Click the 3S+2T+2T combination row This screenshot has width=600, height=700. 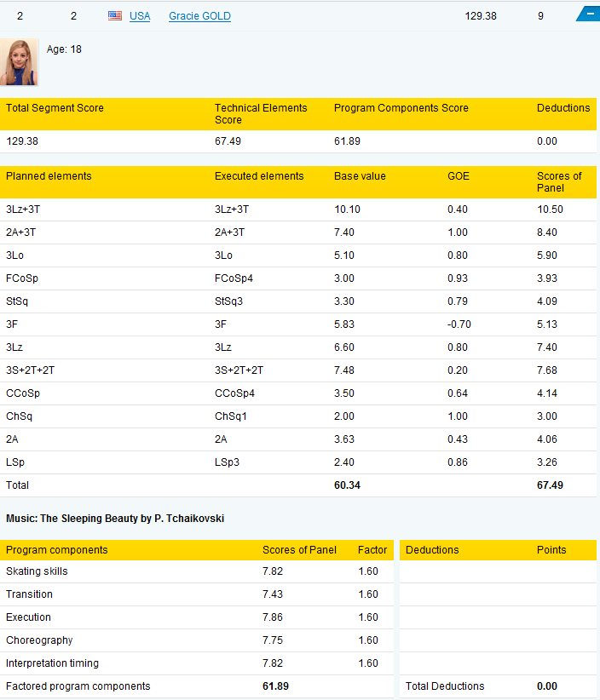(x=298, y=370)
